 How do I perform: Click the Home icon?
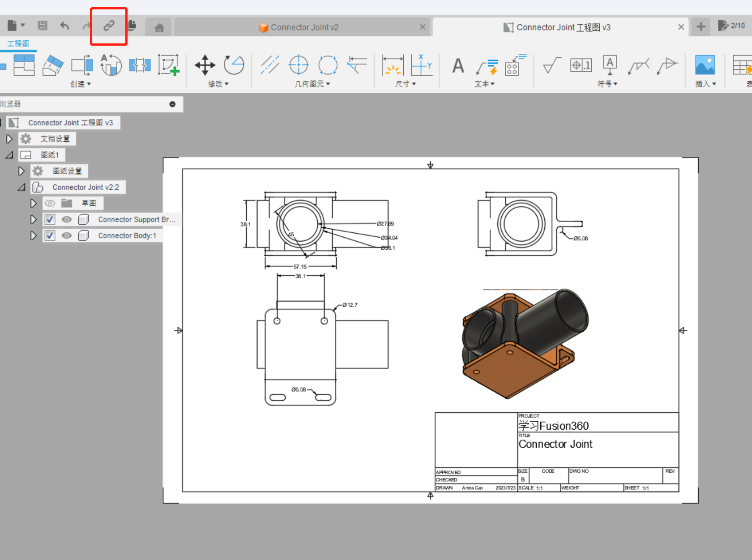[159, 28]
